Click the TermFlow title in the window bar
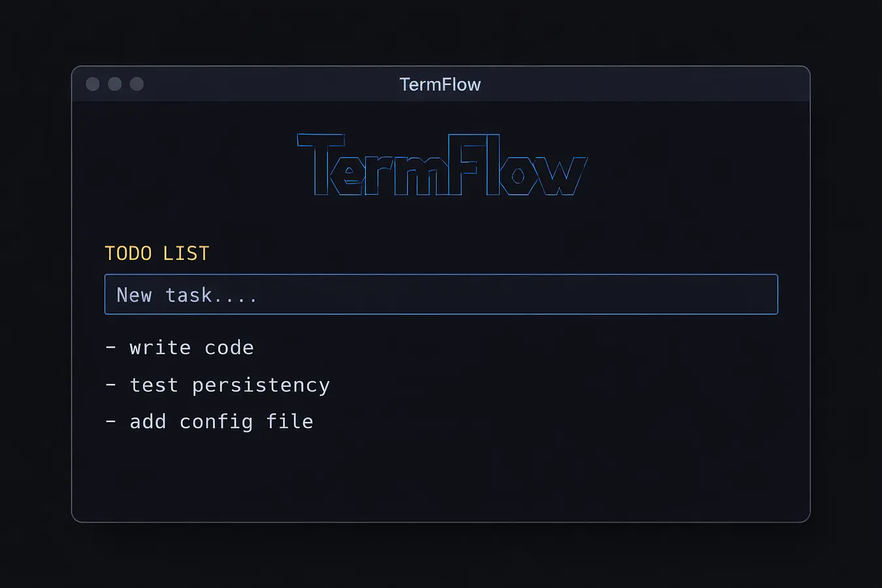The width and height of the screenshot is (882, 588). click(x=440, y=84)
